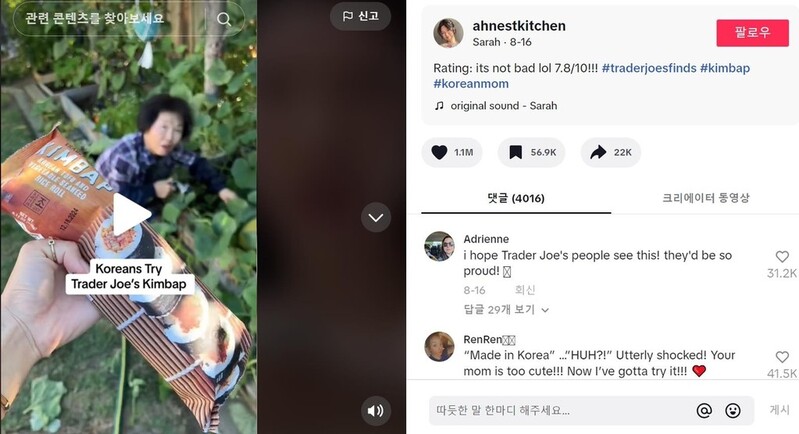This screenshot has height=434, width=799.
Task: Click the search magnifier icon
Action: click(224, 19)
